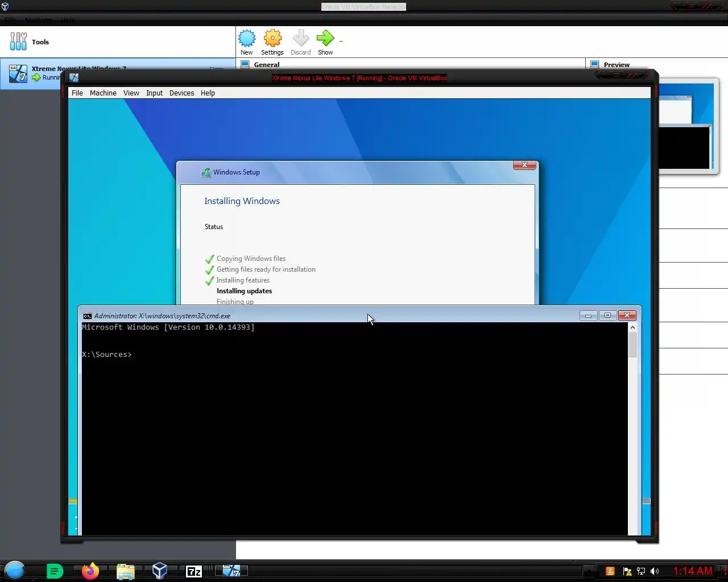This screenshot has width=728, height=582.
Task: Click the Windows Setup title icon
Action: [x=206, y=172]
